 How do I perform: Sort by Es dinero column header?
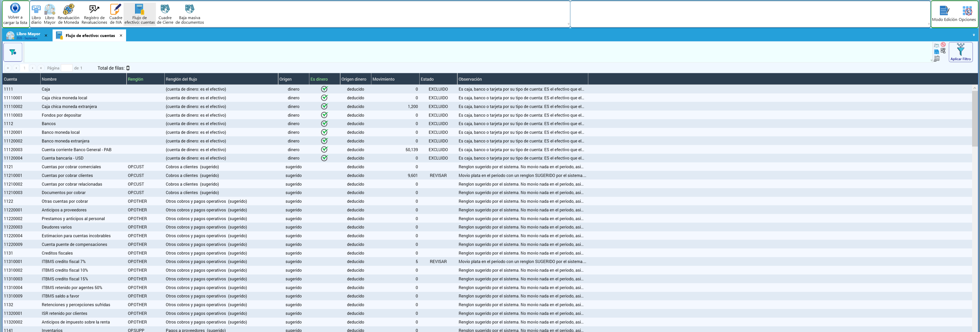coord(324,79)
